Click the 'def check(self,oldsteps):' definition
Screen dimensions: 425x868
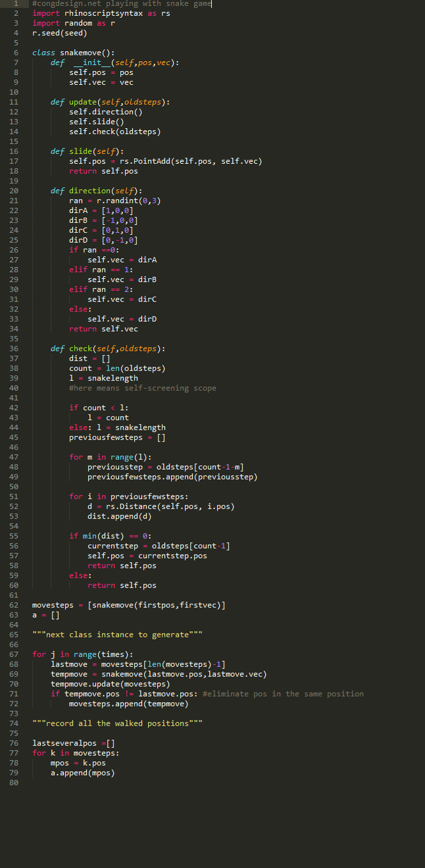click(108, 349)
